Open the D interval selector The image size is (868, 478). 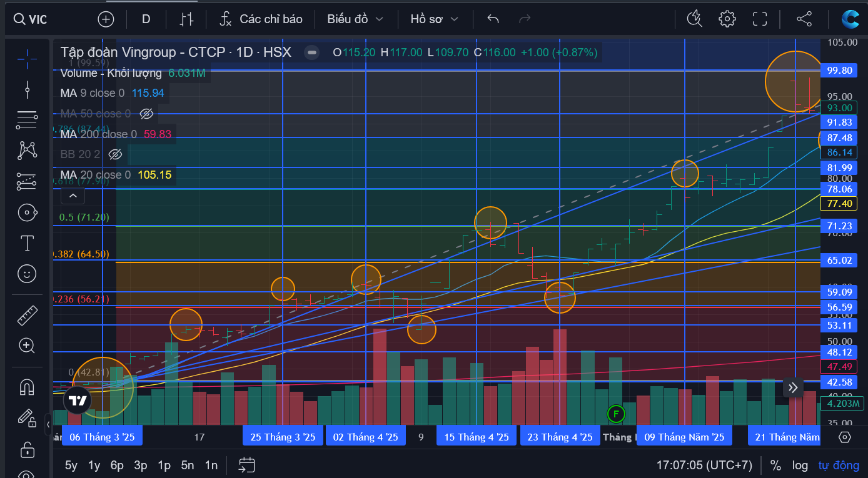click(x=146, y=19)
